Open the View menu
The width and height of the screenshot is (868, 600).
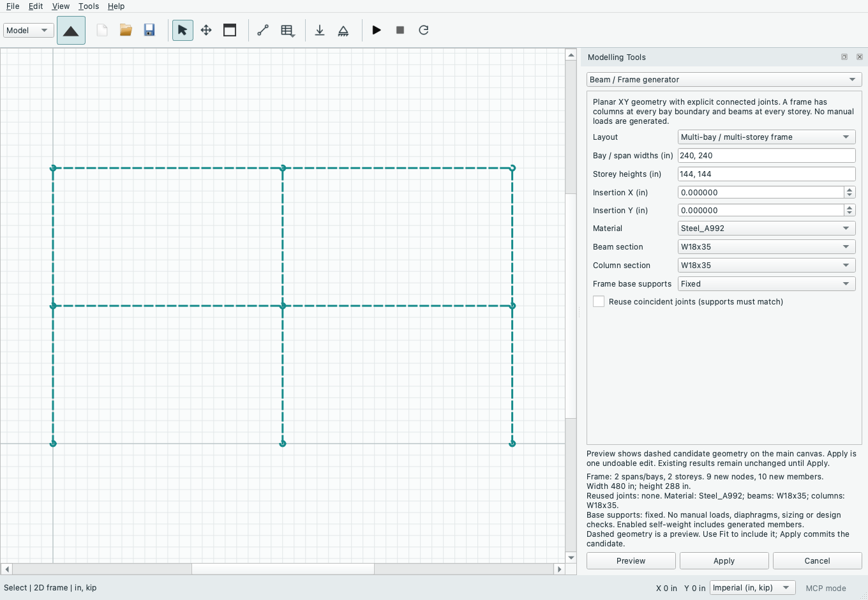coord(61,6)
